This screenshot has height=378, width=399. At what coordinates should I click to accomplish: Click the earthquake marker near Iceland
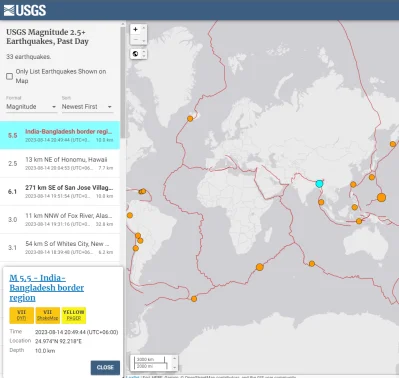tap(190, 118)
